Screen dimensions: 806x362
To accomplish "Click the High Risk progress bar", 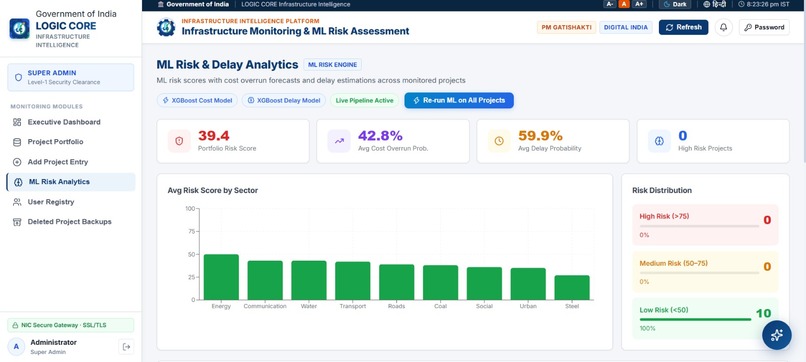I will (699, 226).
